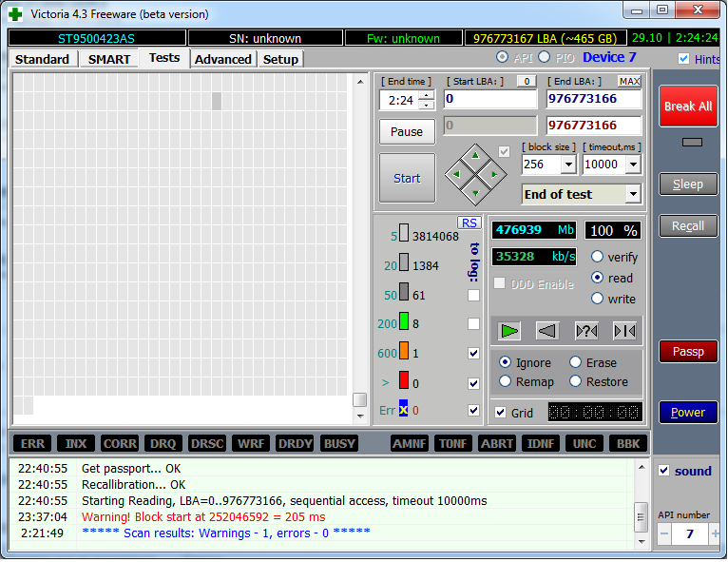Image resolution: width=728 pixels, height=562 pixels.
Task: Click the Start LBA input field
Action: click(x=490, y=99)
